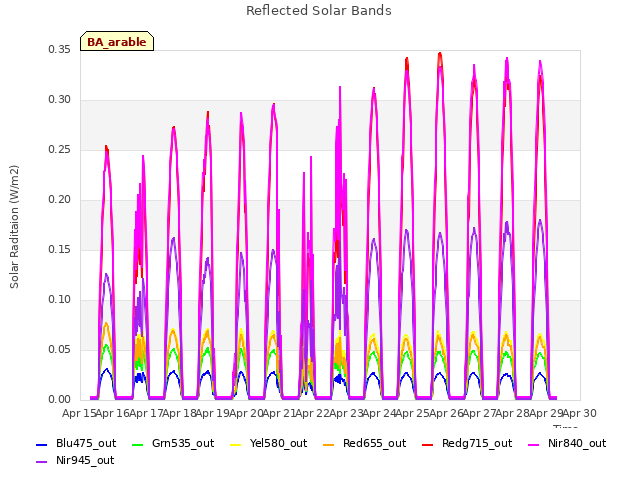Toggle the Redg715_out legend entry
640x480 pixels.
467,444
